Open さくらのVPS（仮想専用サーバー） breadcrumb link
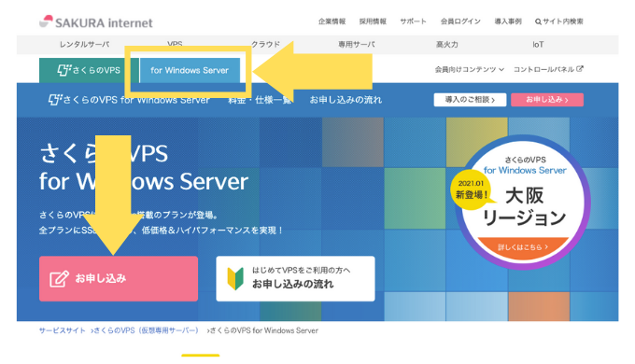This screenshot has height=364, width=635. click(147, 330)
